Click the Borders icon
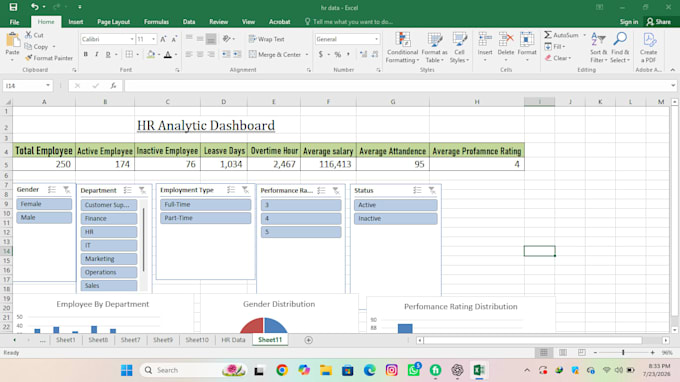 pos(129,55)
